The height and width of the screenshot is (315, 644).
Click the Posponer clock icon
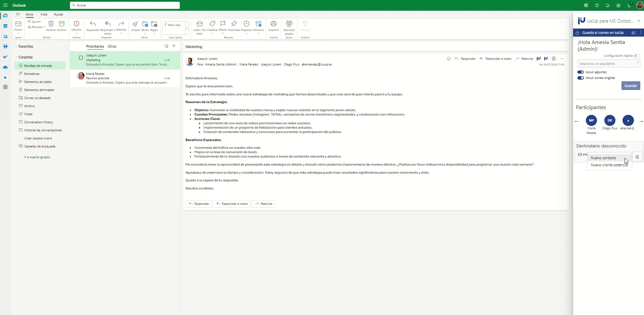tap(246, 24)
